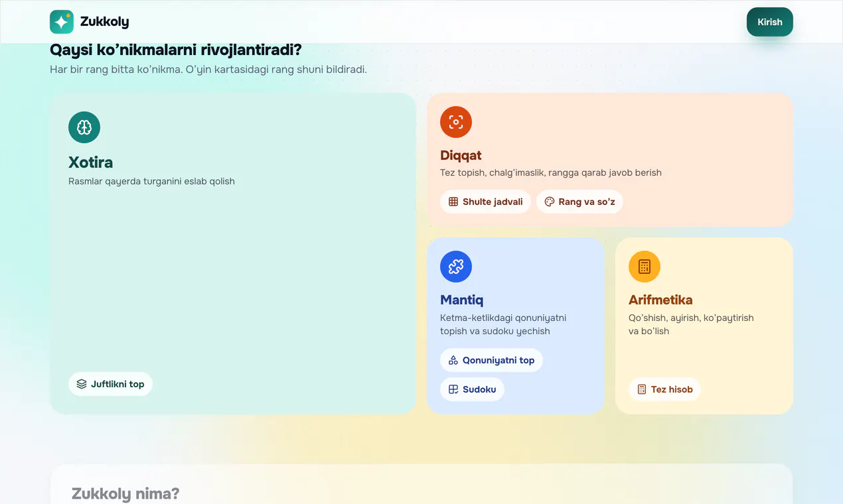The width and height of the screenshot is (843, 504).
Task: Click the palette icon in Rang va so'z
Action: click(550, 202)
